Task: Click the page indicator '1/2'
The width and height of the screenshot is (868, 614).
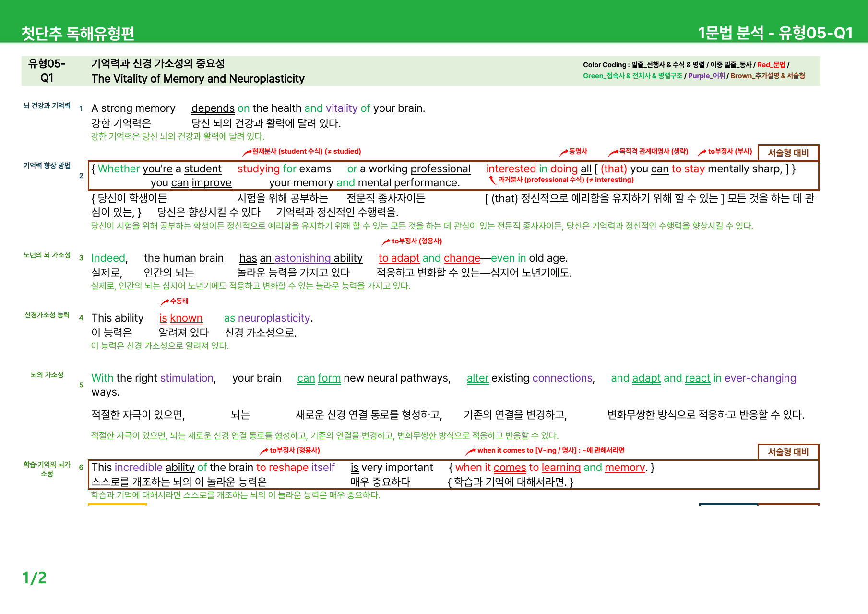Action: point(35,578)
